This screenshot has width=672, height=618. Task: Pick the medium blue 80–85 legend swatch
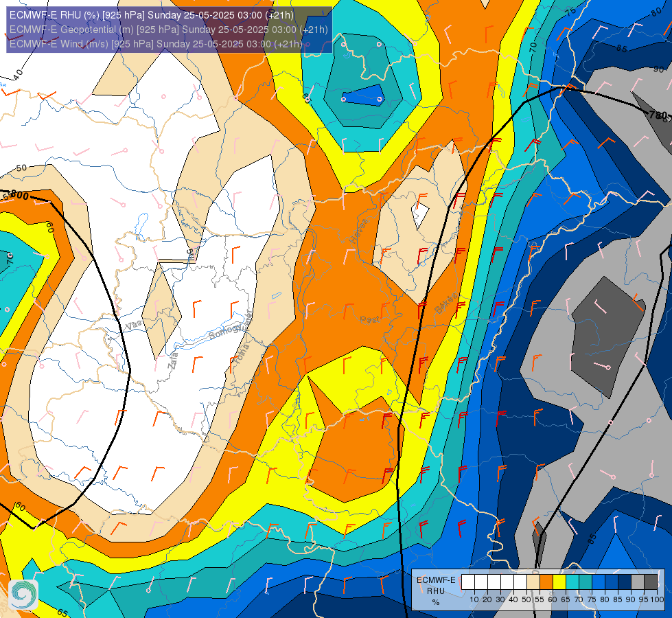pos(612,582)
